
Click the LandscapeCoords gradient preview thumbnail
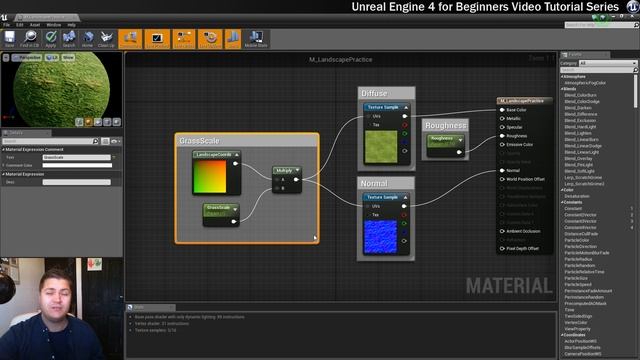pyautogui.click(x=209, y=176)
